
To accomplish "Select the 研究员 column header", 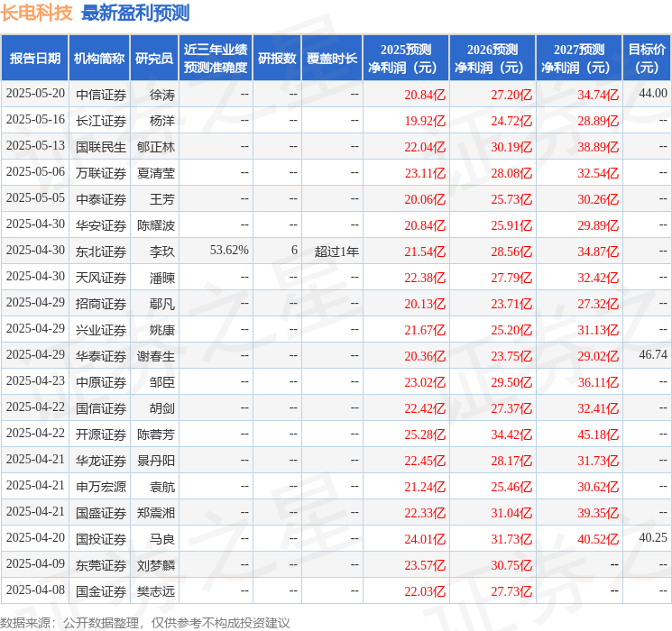I will tap(154, 59).
